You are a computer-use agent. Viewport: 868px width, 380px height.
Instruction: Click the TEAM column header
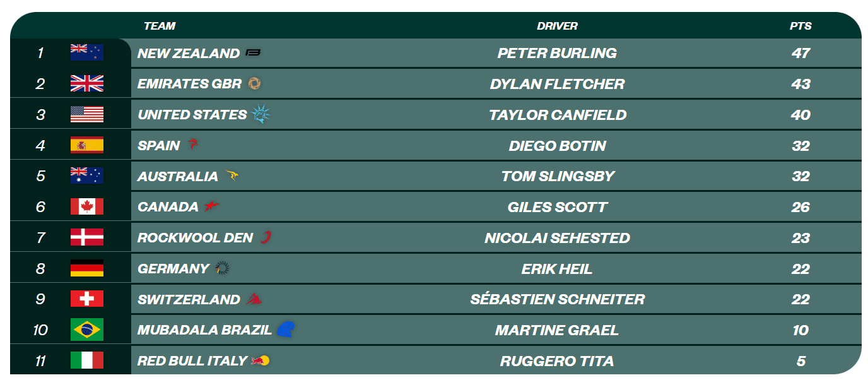click(x=160, y=26)
